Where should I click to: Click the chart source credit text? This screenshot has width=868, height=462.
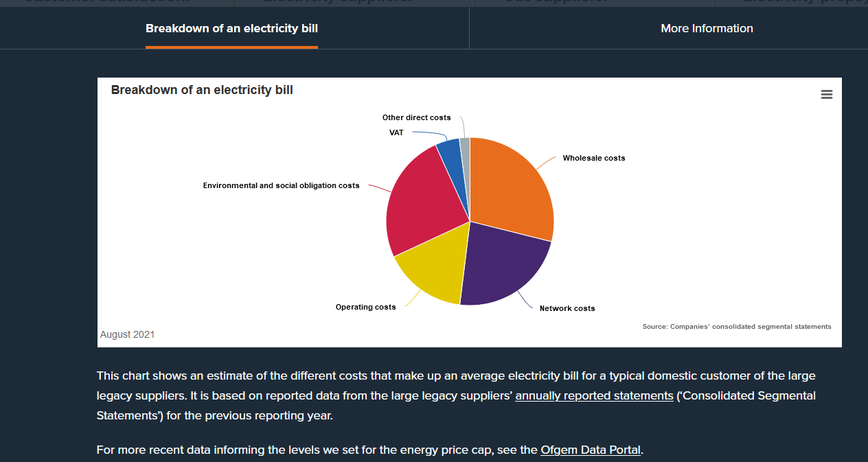pos(736,327)
